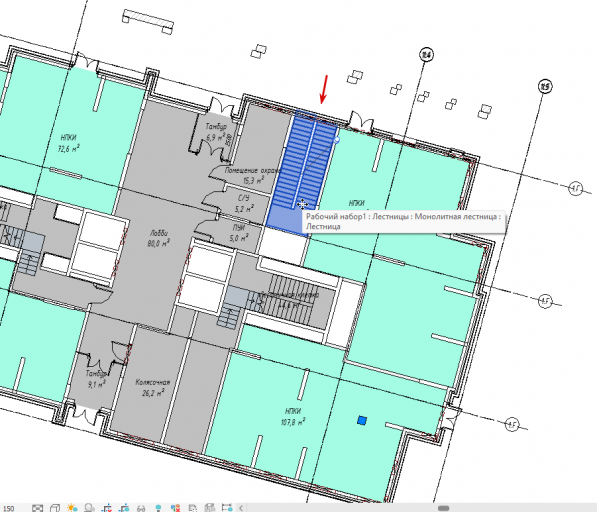Image resolution: width=597 pixels, height=512 pixels.
Task: Select the small blue square in НПКИ room
Action: point(362,421)
